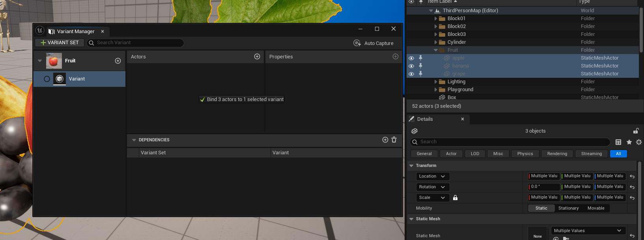Add actor with Actors panel plus icon
Screen dimensions: 644x240
[257, 56]
